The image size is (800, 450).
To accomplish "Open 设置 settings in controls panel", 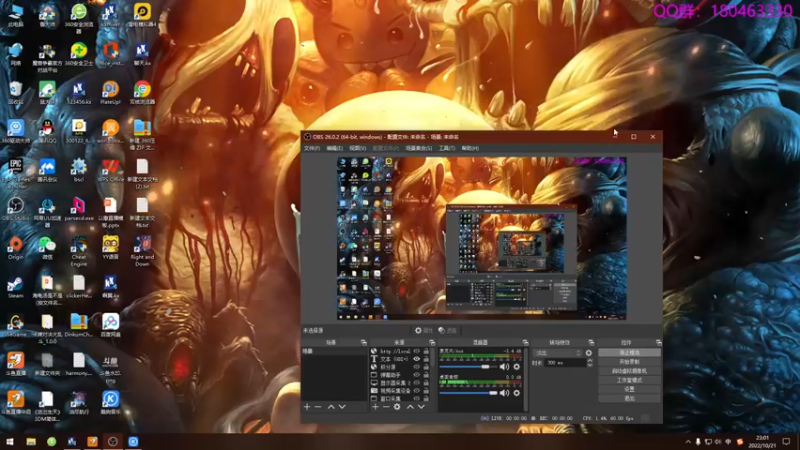I will click(x=629, y=389).
